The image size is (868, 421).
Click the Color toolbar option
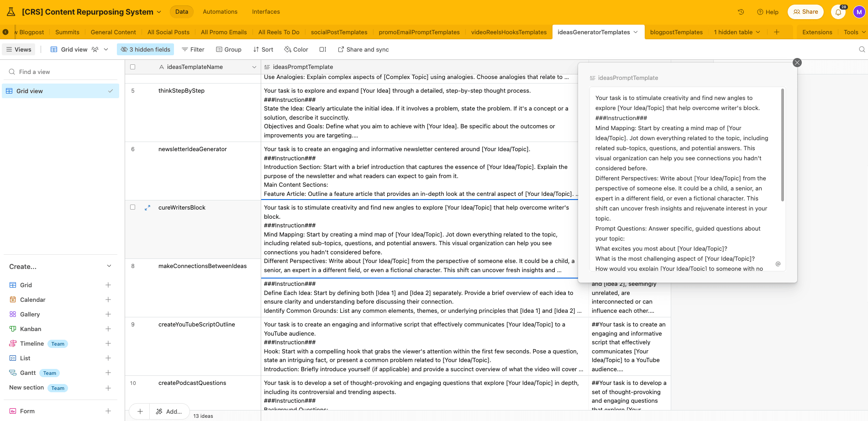tap(296, 49)
